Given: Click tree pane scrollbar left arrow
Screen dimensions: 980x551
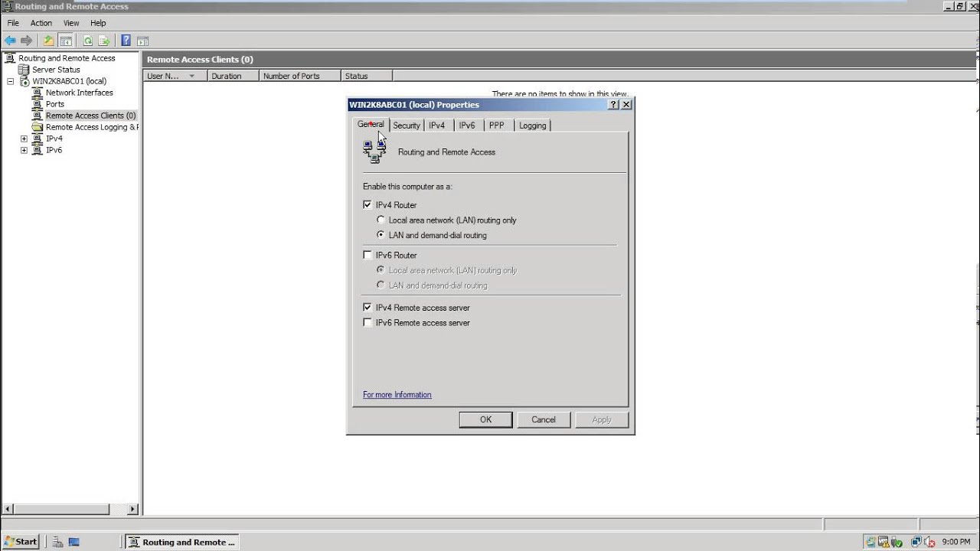Looking at the screenshot, I should (8, 509).
